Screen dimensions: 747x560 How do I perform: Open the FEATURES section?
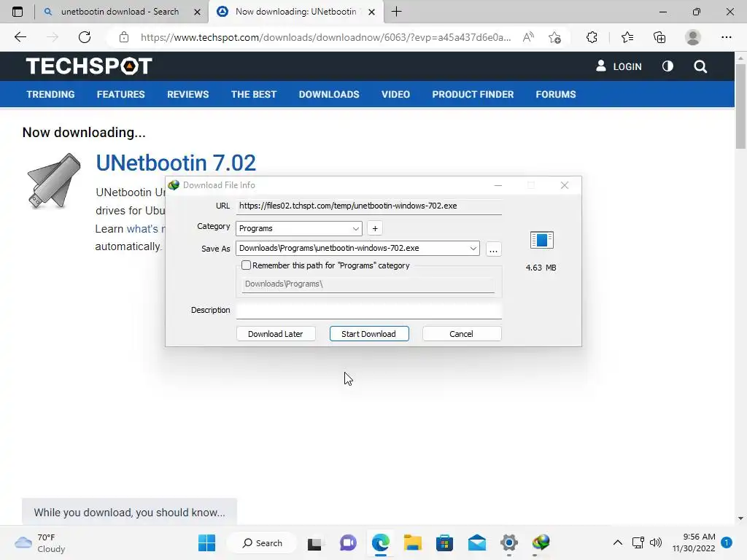point(120,94)
